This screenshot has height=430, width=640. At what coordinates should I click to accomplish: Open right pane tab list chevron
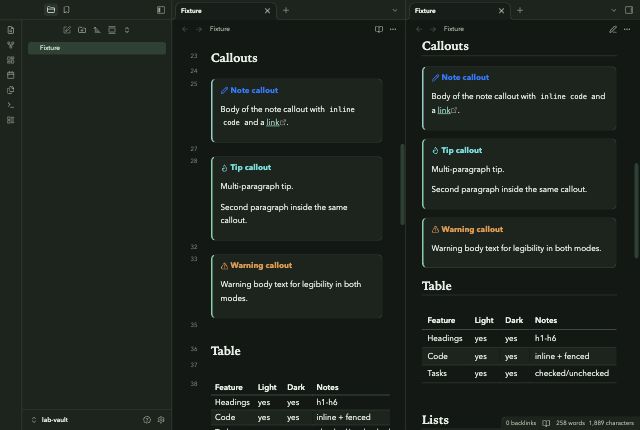click(613, 11)
